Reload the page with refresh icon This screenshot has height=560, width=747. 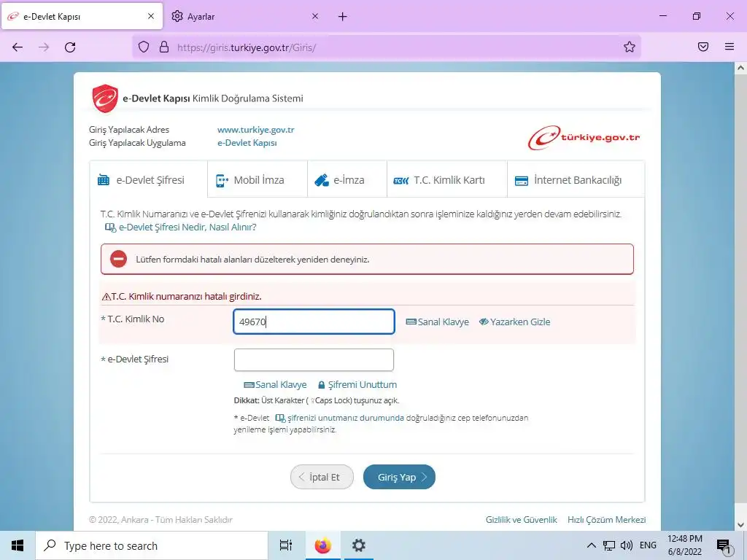[70, 47]
